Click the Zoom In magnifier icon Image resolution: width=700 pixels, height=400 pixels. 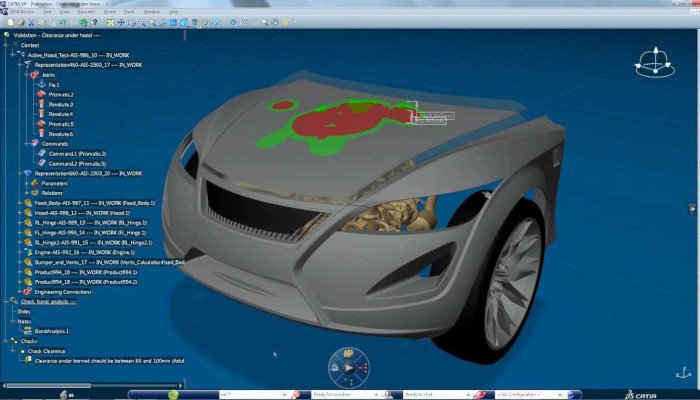142,22
